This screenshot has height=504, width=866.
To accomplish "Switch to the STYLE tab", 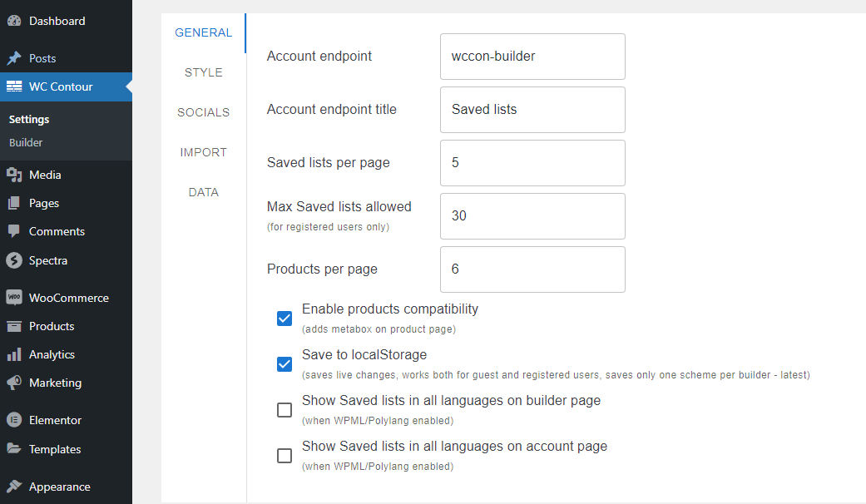I will coord(203,72).
